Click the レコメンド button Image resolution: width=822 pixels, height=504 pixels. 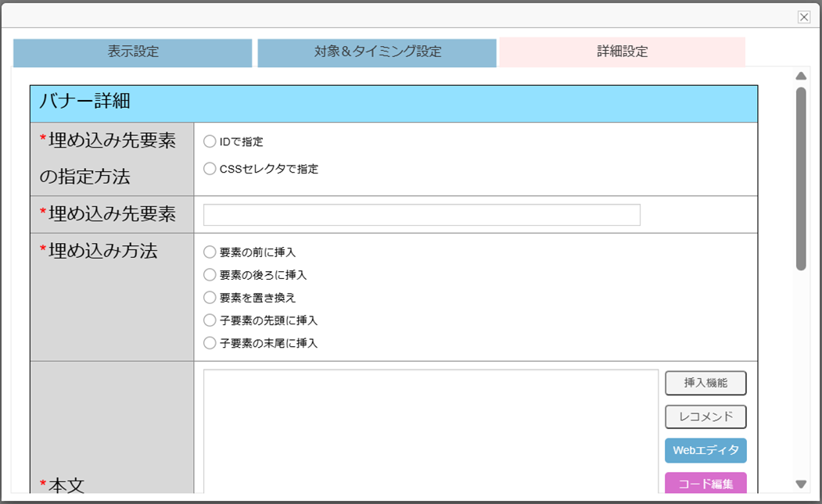[x=705, y=417]
